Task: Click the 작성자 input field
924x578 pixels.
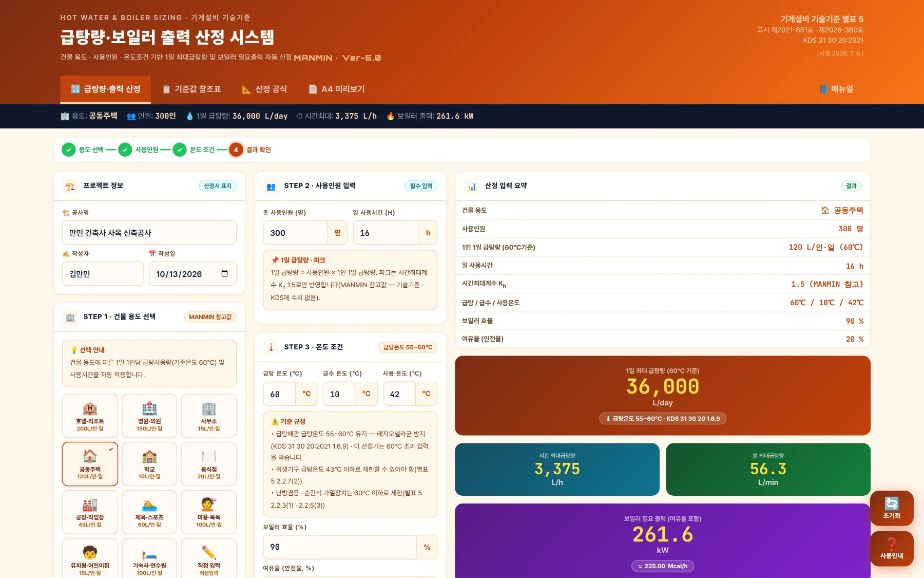Action: tap(103, 274)
